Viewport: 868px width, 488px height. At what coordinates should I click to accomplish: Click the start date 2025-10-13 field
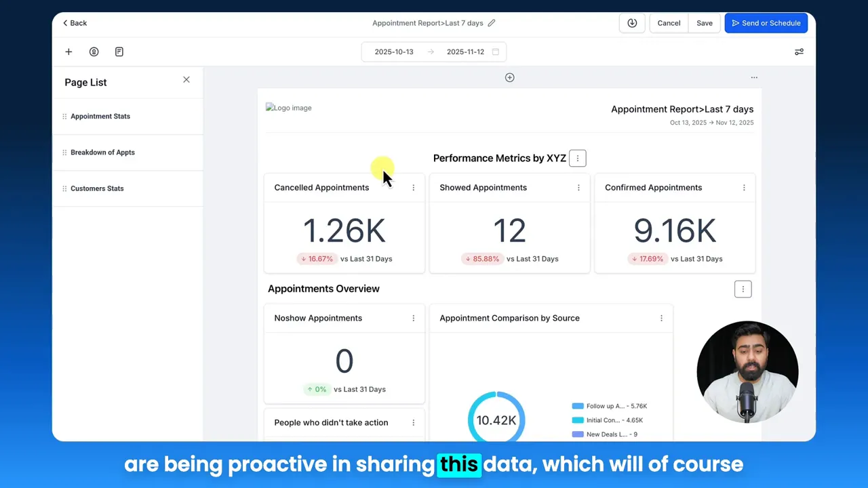coord(394,52)
